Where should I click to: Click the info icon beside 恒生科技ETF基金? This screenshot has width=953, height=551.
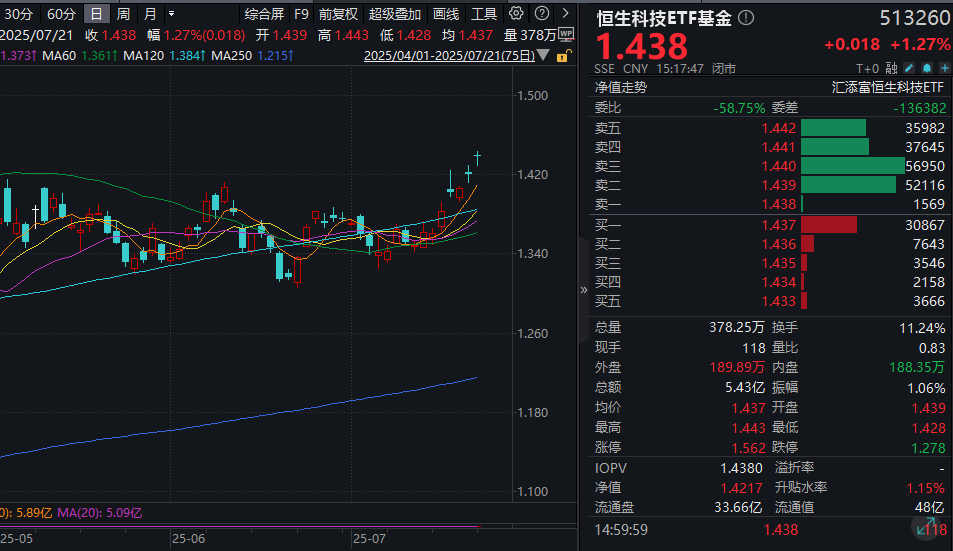[x=747, y=19]
